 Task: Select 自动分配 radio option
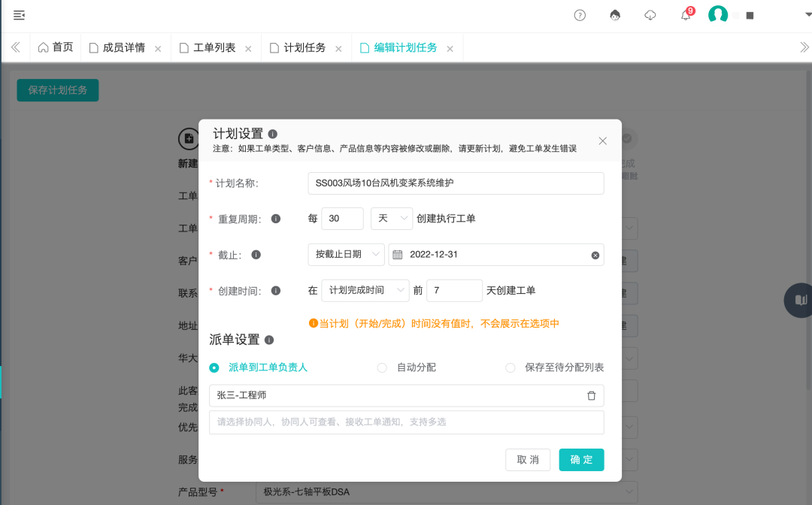tap(382, 367)
